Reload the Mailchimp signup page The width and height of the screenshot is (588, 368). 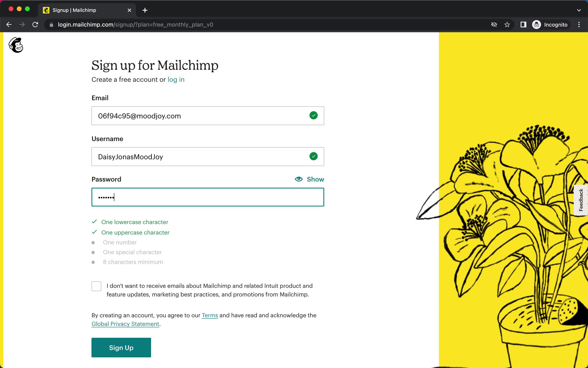(35, 25)
